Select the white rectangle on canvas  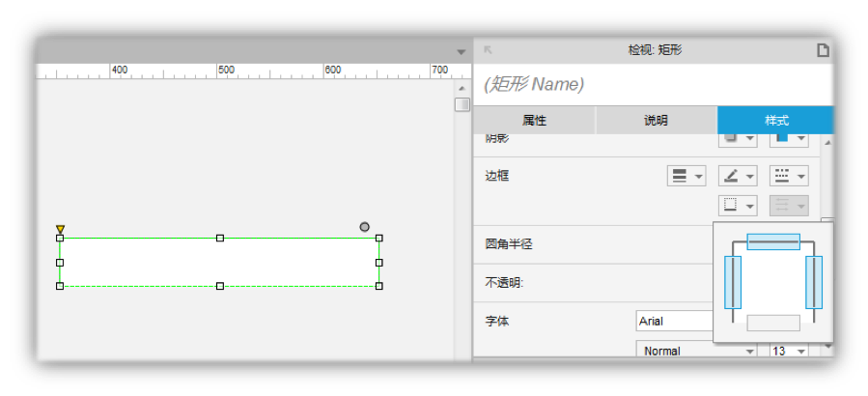click(219, 263)
